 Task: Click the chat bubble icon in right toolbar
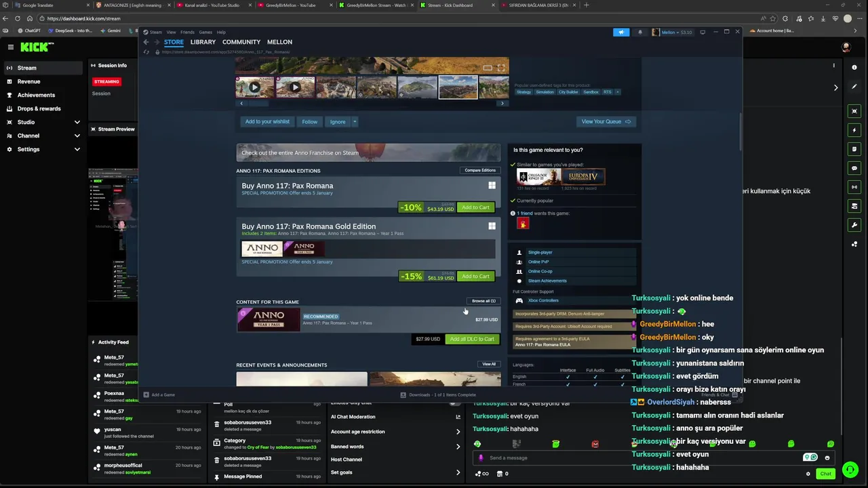(x=854, y=168)
